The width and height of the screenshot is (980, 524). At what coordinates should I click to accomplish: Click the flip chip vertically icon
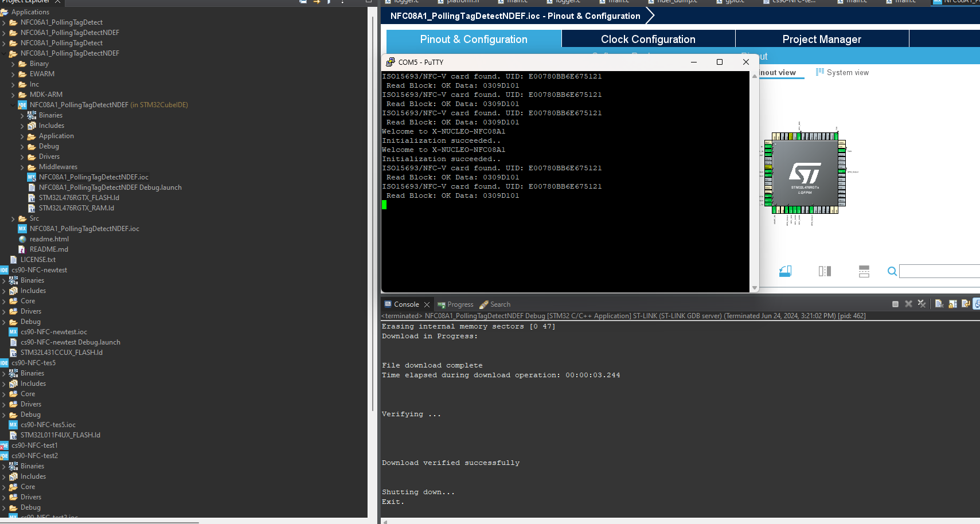click(x=864, y=271)
